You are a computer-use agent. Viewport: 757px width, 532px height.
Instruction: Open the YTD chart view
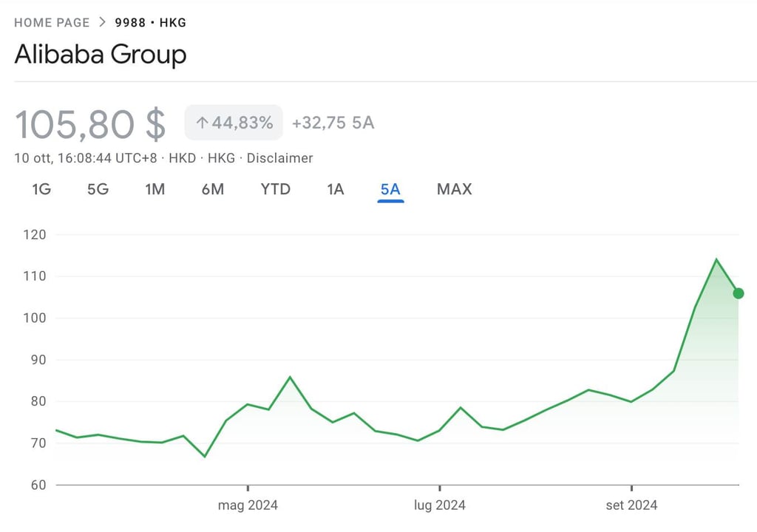pos(275,189)
